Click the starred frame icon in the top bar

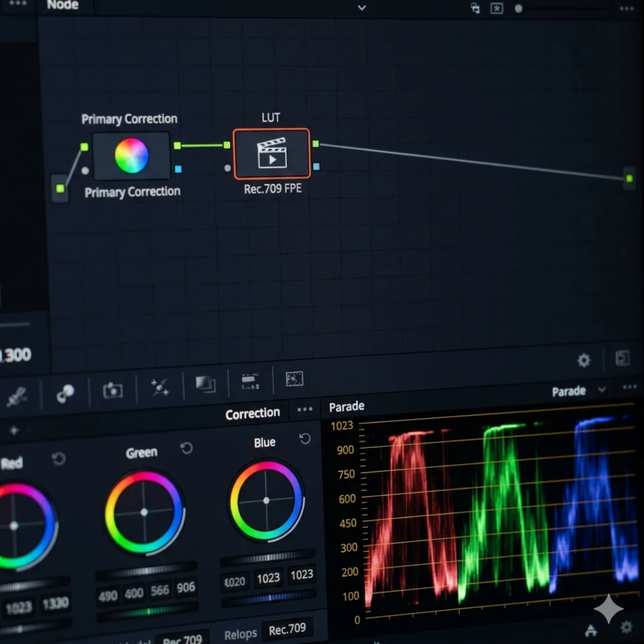click(x=497, y=8)
